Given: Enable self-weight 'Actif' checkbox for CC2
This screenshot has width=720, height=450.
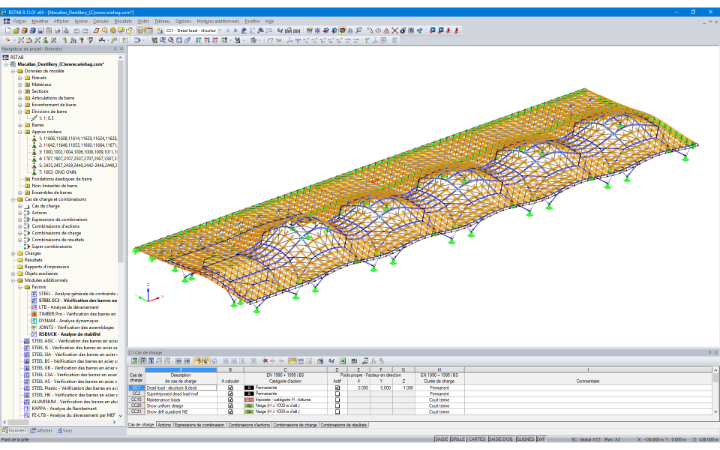Looking at the screenshot, I should [x=338, y=394].
